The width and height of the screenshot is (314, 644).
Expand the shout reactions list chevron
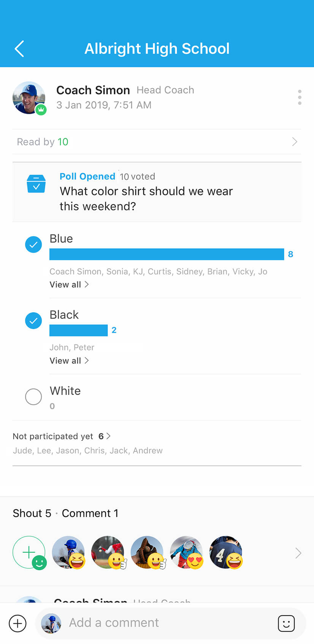[x=298, y=553]
